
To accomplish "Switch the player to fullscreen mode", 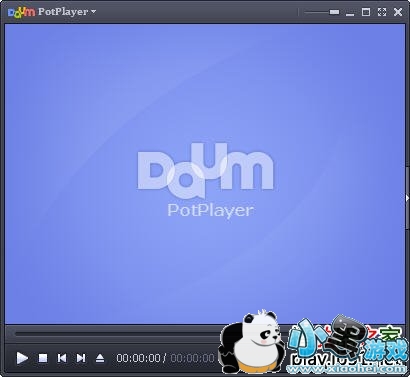I will click(x=382, y=12).
